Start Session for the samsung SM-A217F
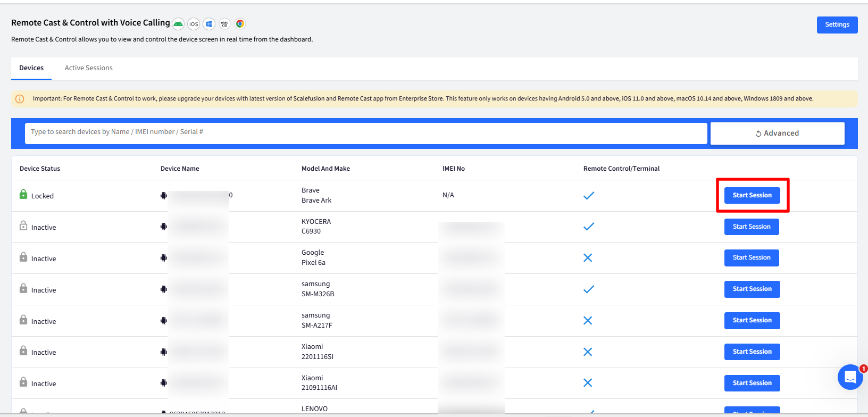Viewport: 868px width, 417px height. (x=752, y=320)
